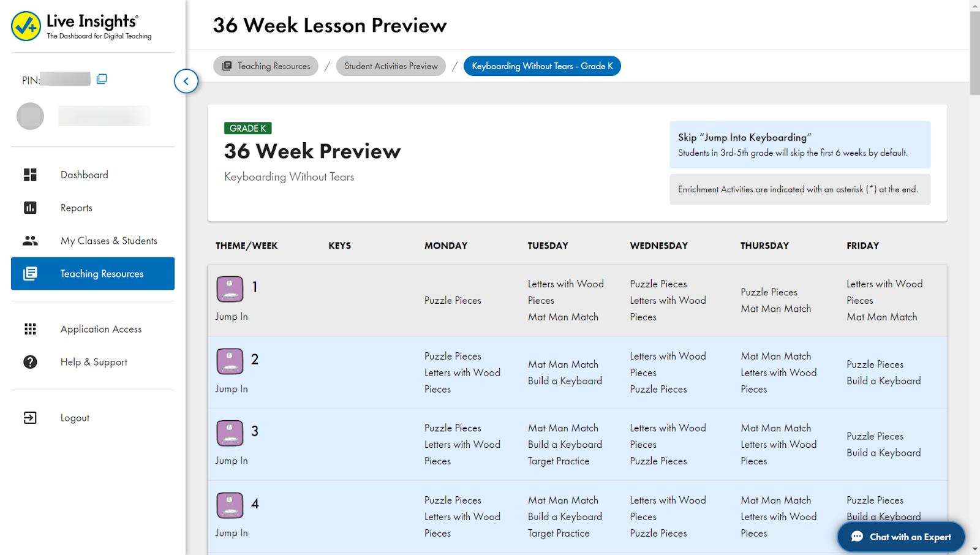The width and height of the screenshot is (980, 555).
Task: Open the Student Activities Preview breadcrumb
Action: [391, 66]
